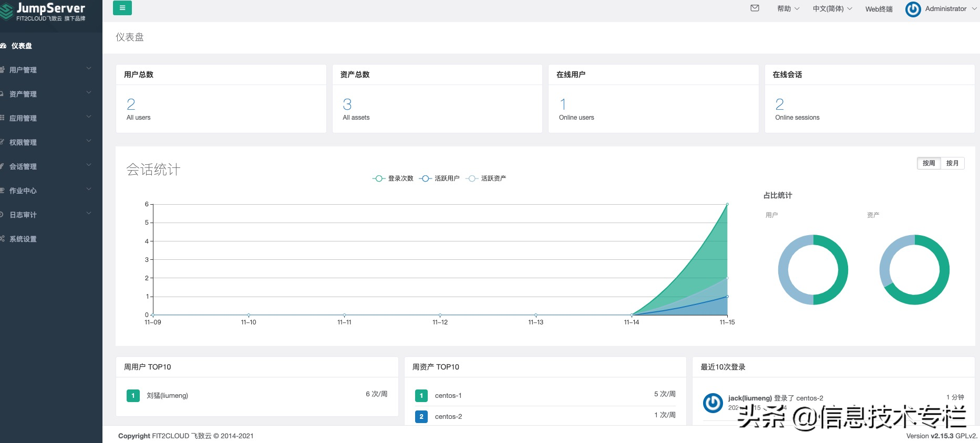Click centos-2 in weekly assets TOP10

pyautogui.click(x=448, y=416)
